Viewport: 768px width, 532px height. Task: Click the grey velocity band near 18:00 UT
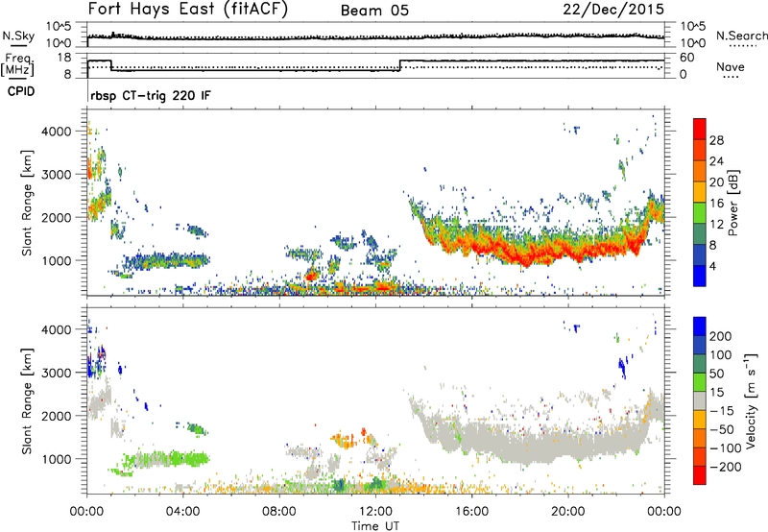[520, 446]
